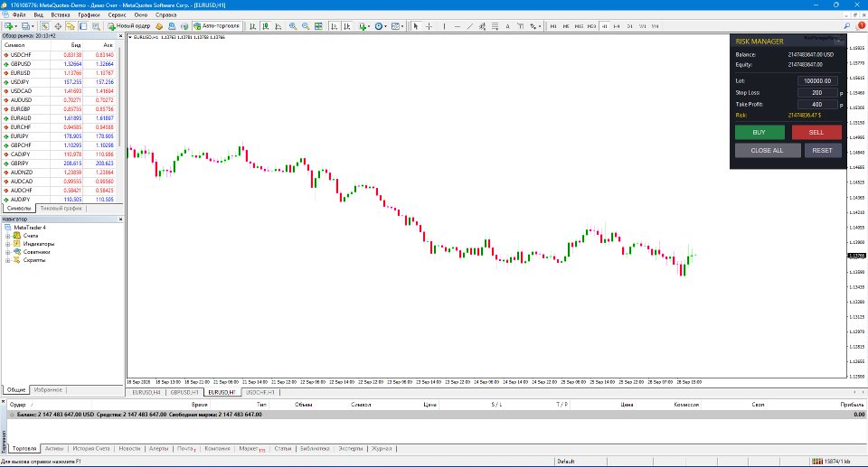Toggle the Auto Scroll chart icon
Image resolution: width=868 pixels, height=467 pixels.
point(335,26)
